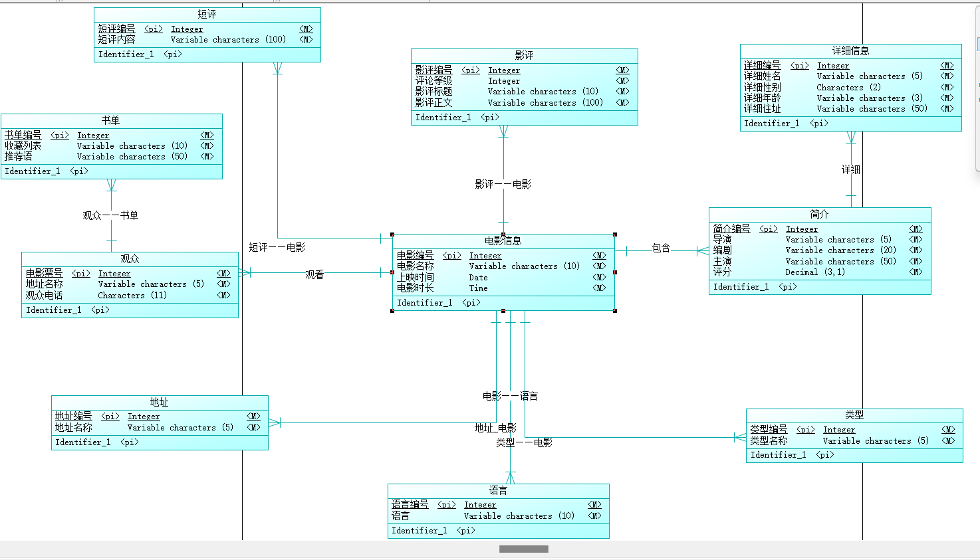This screenshot has width=980, height=560.
Task: Click the 短评——电影 relationship label
Action: [x=277, y=247]
